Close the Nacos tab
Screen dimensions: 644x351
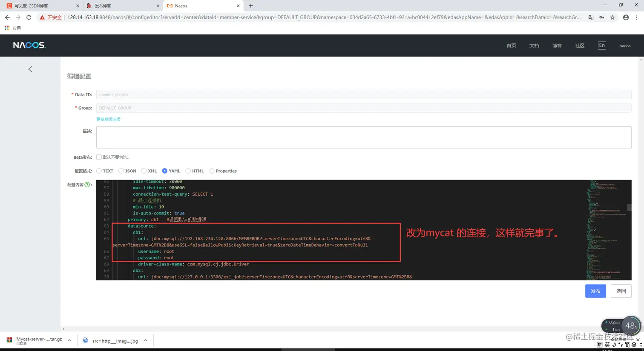pos(238,6)
